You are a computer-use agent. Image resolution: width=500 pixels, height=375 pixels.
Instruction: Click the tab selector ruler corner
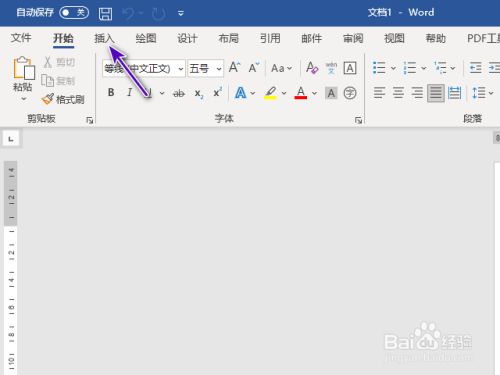[x=11, y=139]
